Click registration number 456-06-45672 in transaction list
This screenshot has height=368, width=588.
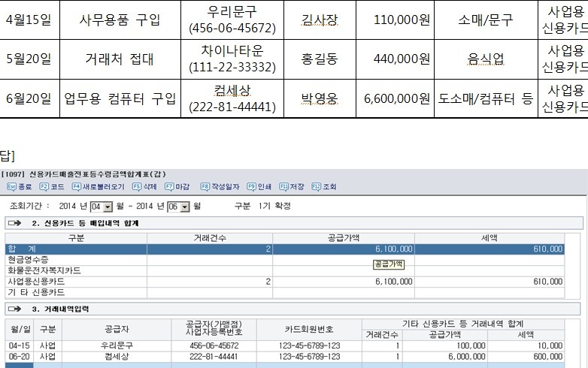(214, 345)
